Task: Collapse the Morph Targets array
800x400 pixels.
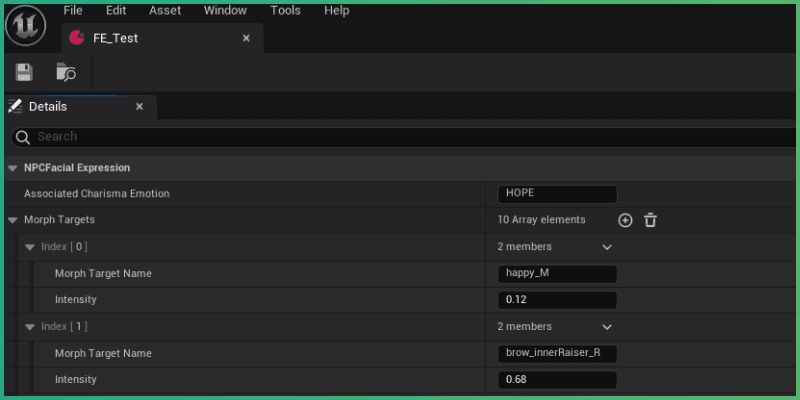Action: coord(13,220)
